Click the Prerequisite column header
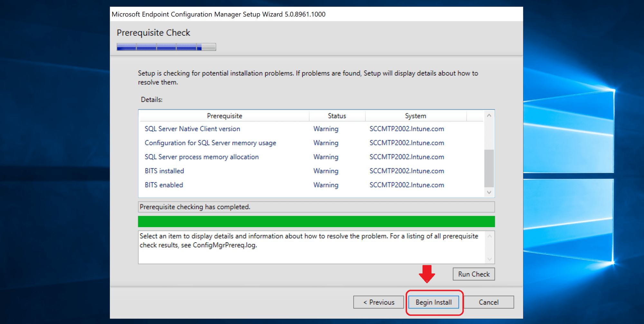Screen dimensions: 644x324 pos(224,116)
